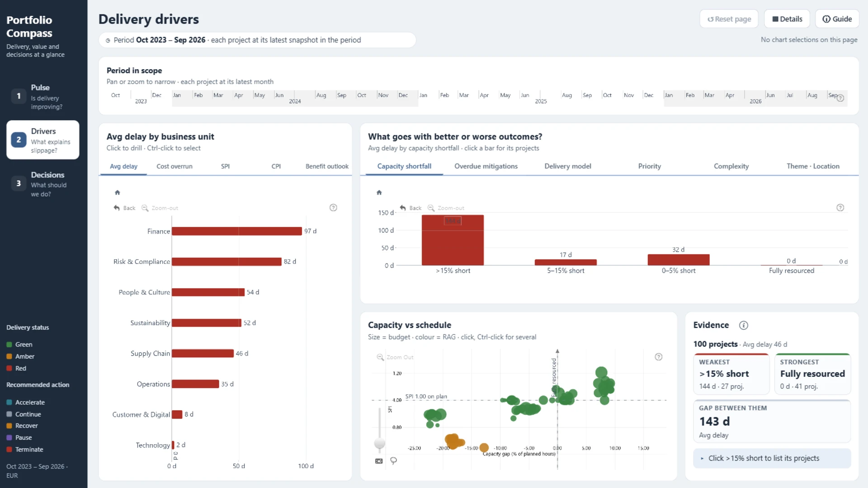Open help icon on Capacity vs schedule
868x488 pixels.
point(659,357)
